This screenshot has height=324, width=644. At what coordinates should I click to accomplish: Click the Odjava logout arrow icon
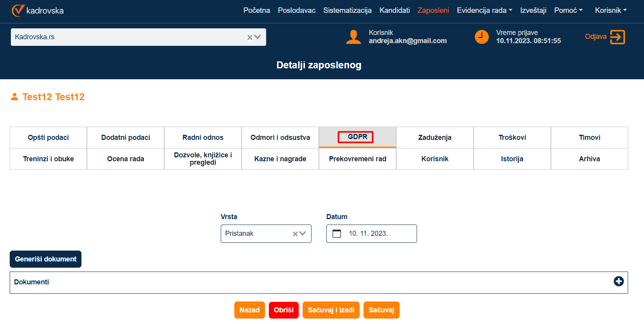click(617, 37)
